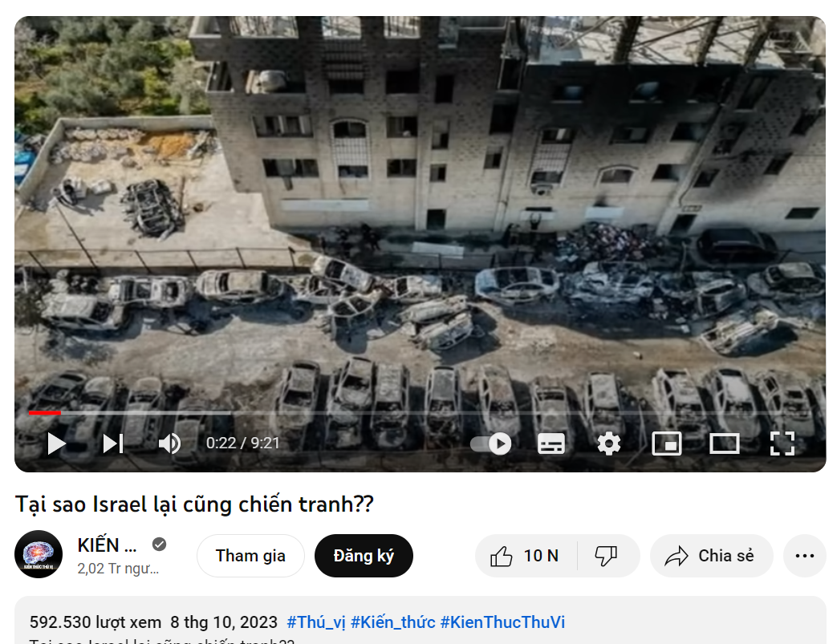Viewport: 837px width, 644px height.
Task: Open the #KienThucThuVi hashtag link
Action: click(x=502, y=622)
